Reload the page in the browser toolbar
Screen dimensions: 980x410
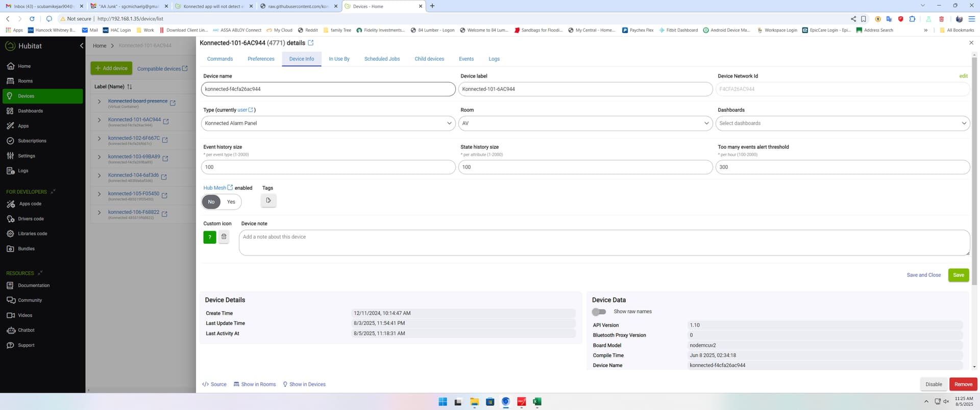point(32,19)
